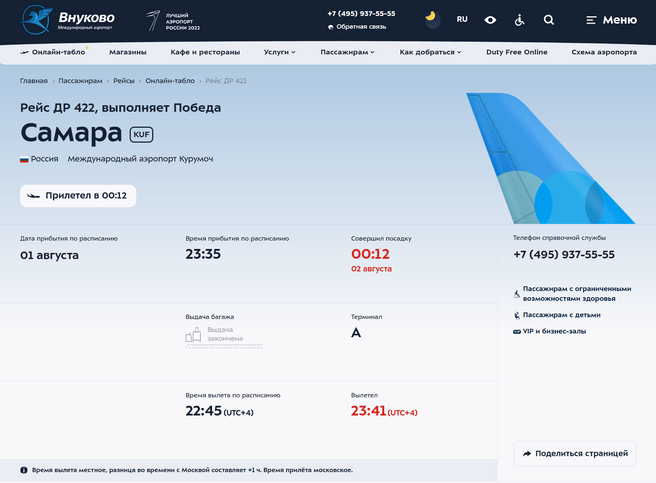This screenshot has height=483, width=656.
Task: Click the Russian flag icon
Action: [24, 159]
